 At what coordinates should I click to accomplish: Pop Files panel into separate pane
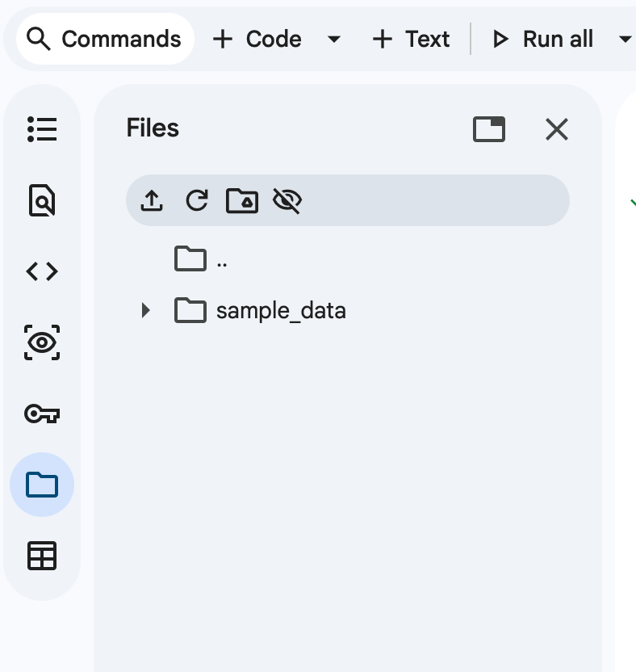point(489,129)
